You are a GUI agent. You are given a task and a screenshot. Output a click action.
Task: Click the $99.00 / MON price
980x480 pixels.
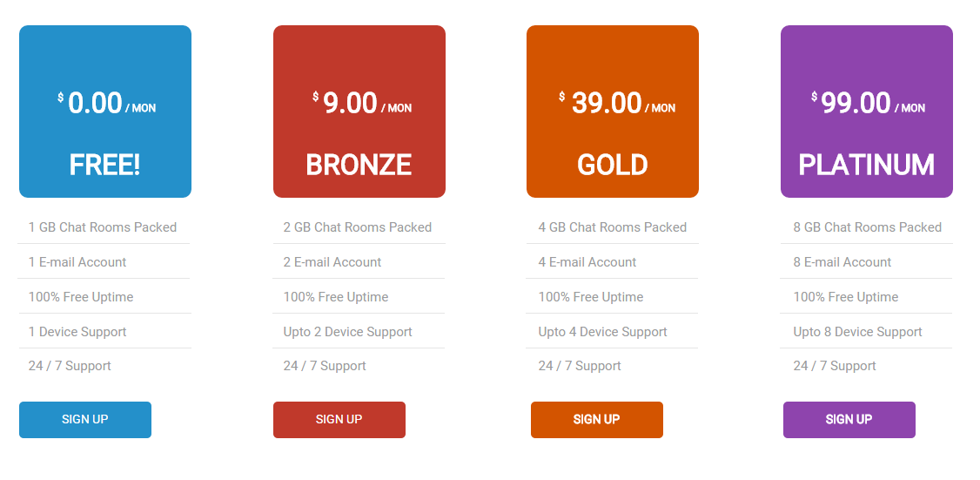[868, 104]
